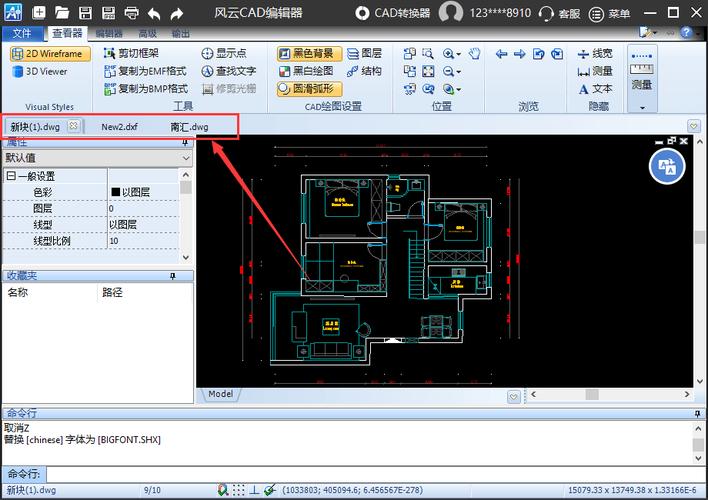Click the print icon in title bar

pyautogui.click(x=130, y=14)
